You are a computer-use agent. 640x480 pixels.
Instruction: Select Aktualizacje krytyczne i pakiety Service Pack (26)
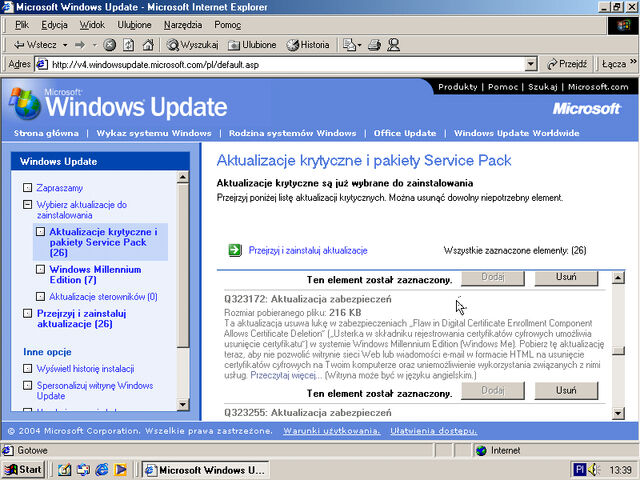tap(103, 242)
